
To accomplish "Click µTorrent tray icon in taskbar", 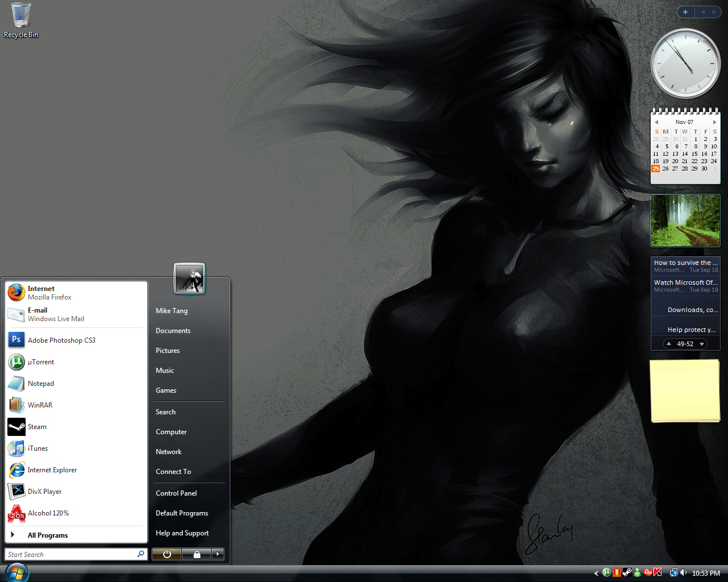I will pyautogui.click(x=607, y=572).
